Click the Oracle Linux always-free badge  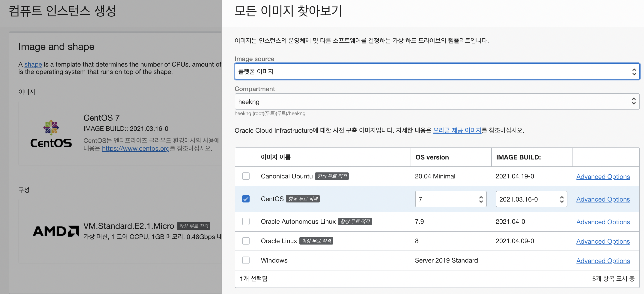[x=316, y=241]
